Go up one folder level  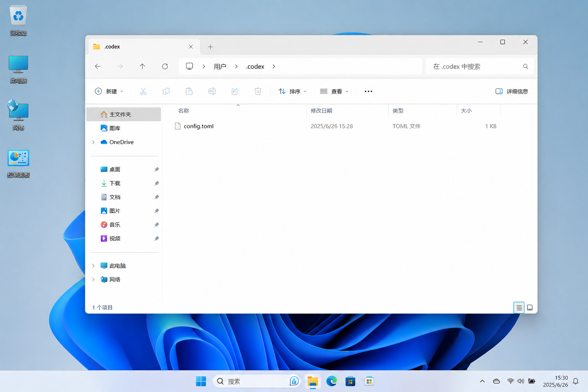pyautogui.click(x=142, y=66)
